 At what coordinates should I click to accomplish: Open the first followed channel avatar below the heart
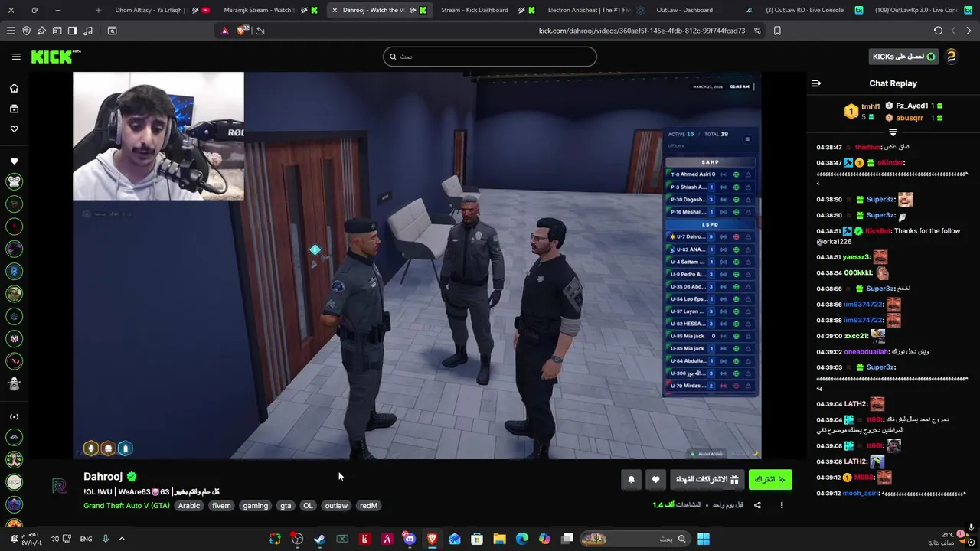point(14,181)
